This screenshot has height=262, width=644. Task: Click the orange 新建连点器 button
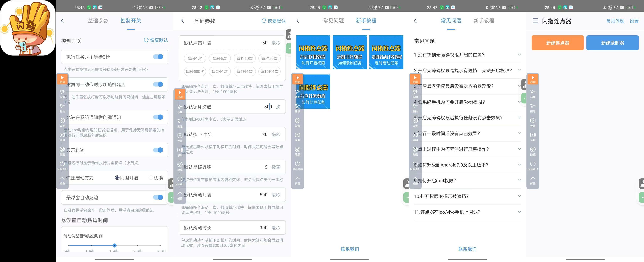[x=558, y=43]
